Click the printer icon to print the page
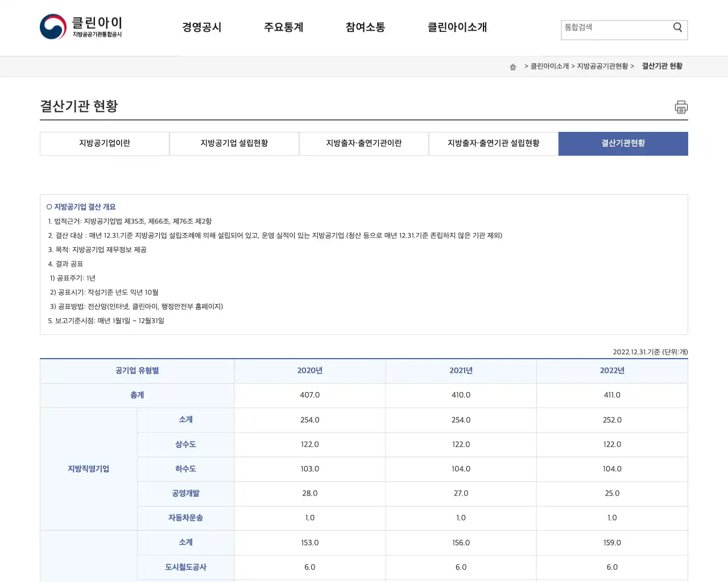Screen dimensions: 728x582 pos(681,107)
